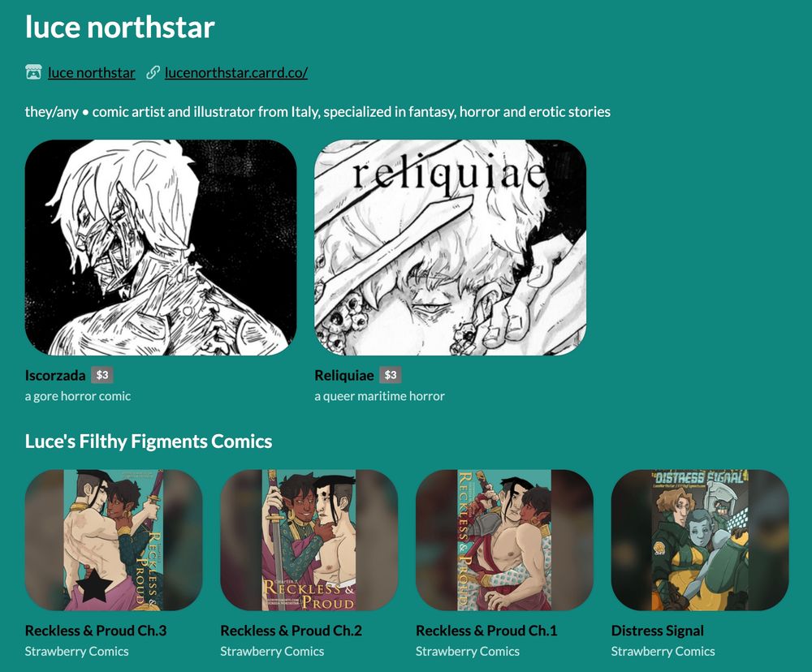812x672 pixels.
Task: Click the chain link icon
Action: point(153,72)
